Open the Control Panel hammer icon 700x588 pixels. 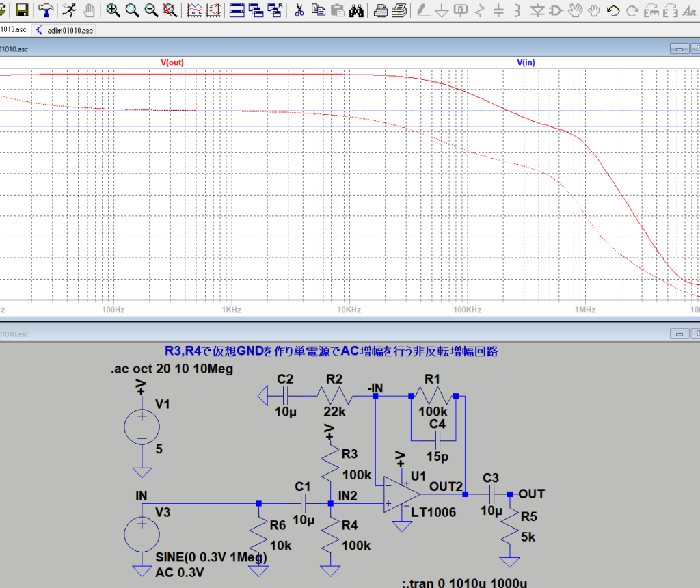[x=46, y=10]
